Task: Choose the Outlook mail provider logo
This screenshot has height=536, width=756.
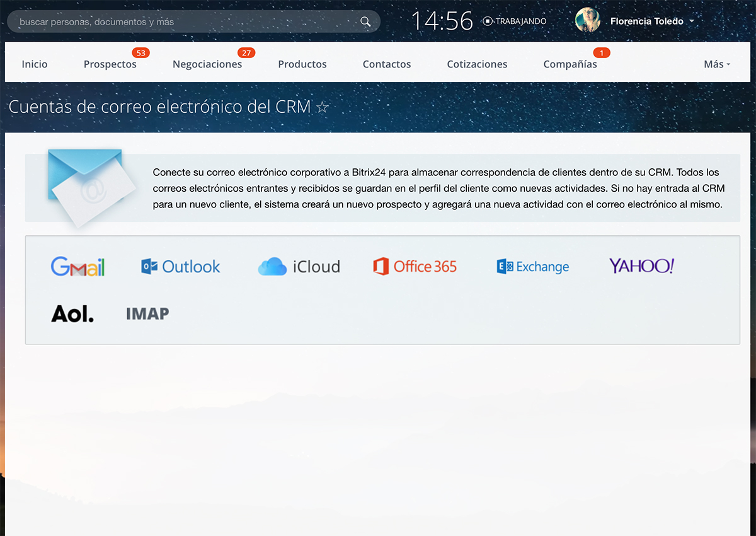Action: tap(181, 267)
